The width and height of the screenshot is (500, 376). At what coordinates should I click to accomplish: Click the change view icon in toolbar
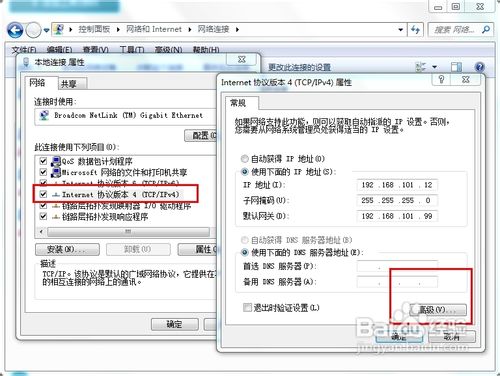tap(421, 67)
